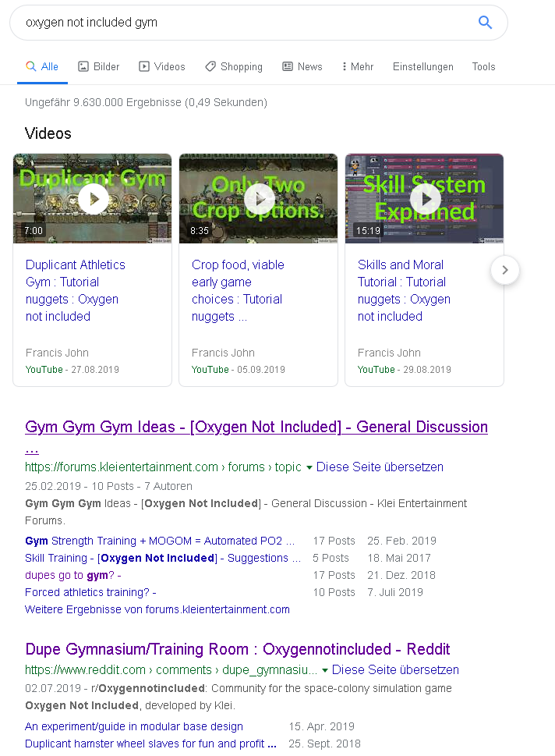Switch to the Videos tab

[161, 66]
